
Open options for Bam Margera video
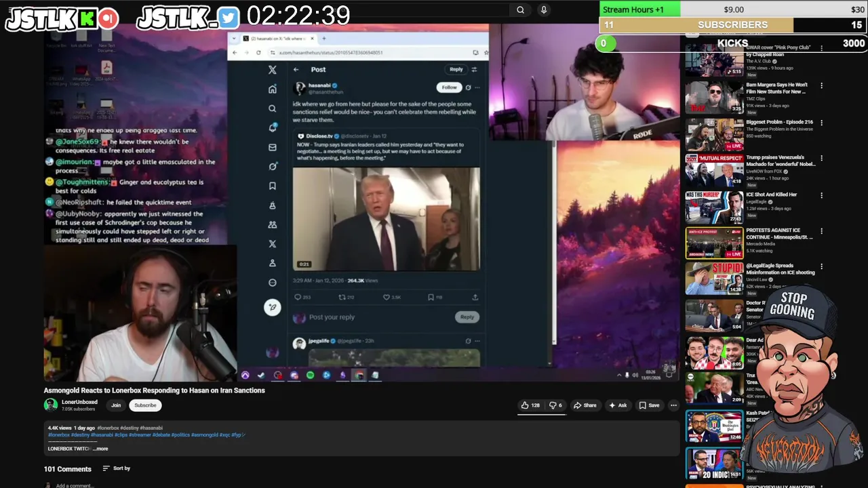(x=821, y=86)
